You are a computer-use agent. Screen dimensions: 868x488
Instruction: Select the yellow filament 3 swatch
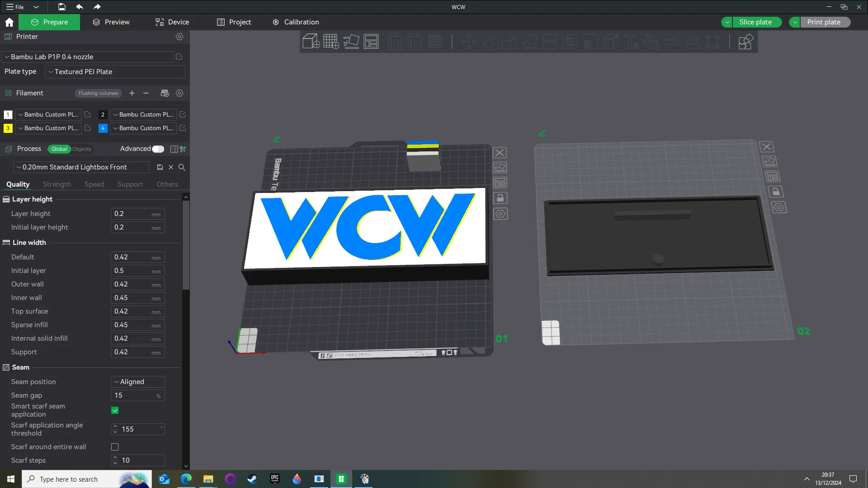pyautogui.click(x=8, y=128)
